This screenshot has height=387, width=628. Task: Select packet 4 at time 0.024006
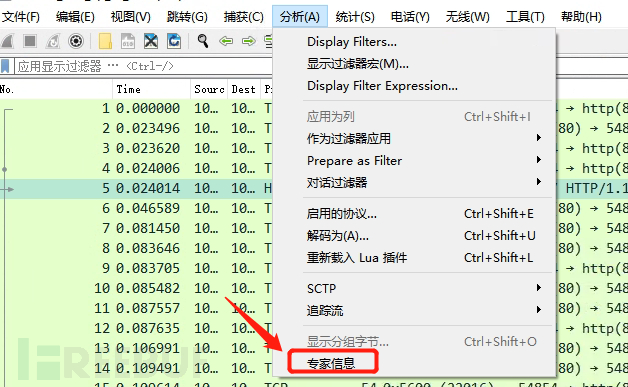tap(136, 169)
